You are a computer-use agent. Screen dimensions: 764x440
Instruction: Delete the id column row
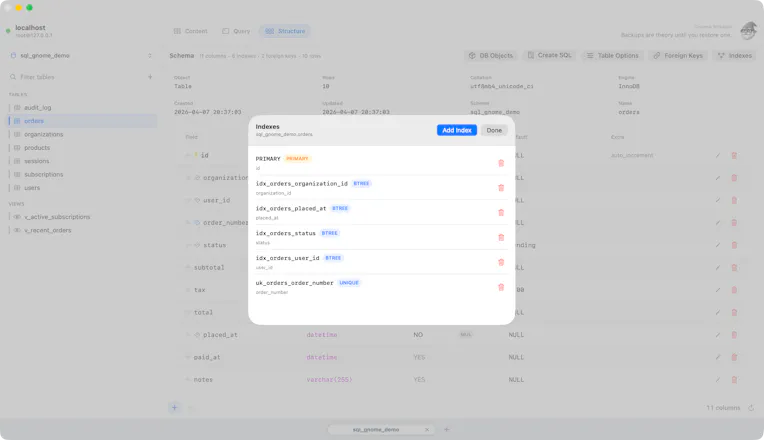734,155
